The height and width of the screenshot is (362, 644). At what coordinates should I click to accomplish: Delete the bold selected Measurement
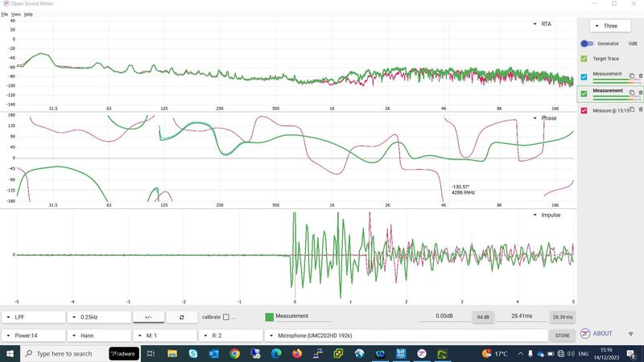pyautogui.click(x=640, y=93)
